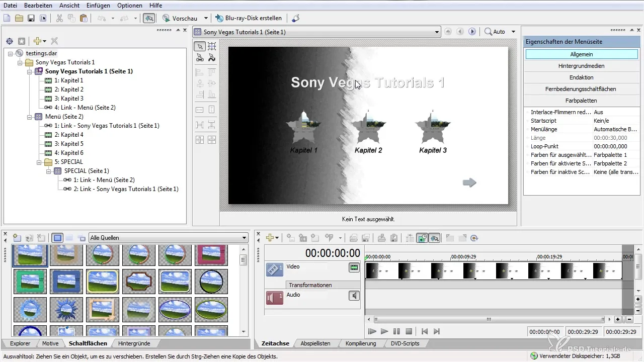Image resolution: width=644 pixels, height=362 pixels.
Task: Switch to the Hintergründe tab
Action: pos(134,344)
